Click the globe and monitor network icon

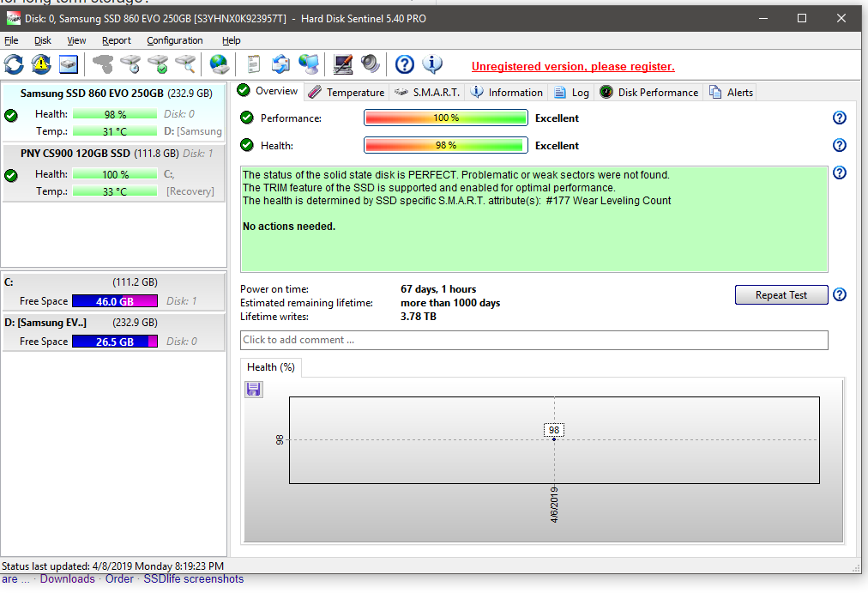pyautogui.click(x=309, y=64)
